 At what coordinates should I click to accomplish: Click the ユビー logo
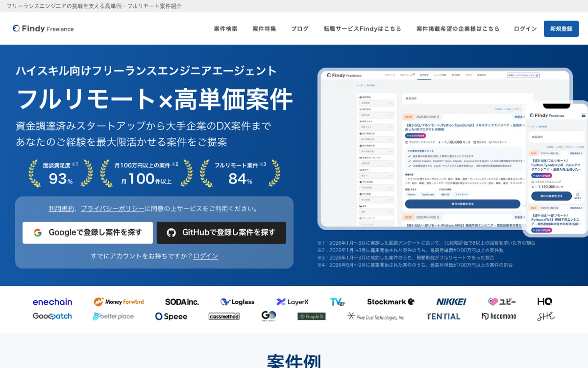pyautogui.click(x=502, y=302)
